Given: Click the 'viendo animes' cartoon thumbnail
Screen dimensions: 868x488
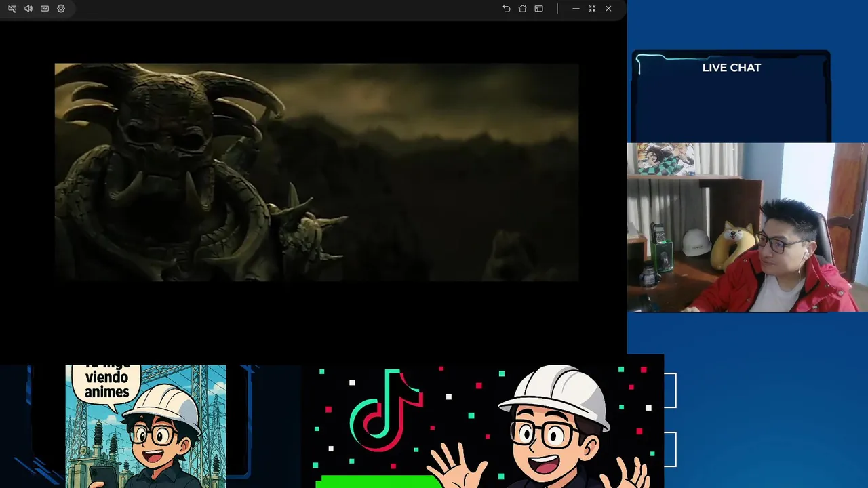Looking at the screenshot, I should [146, 426].
